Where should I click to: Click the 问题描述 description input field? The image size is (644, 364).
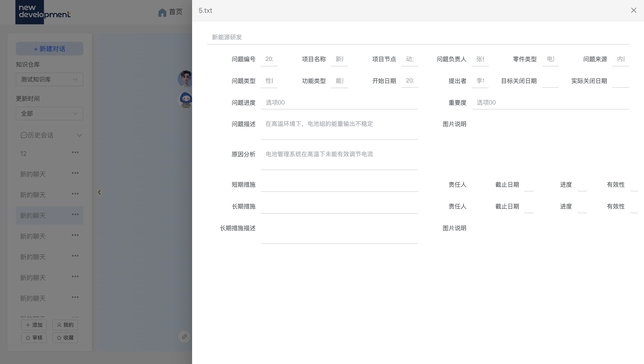pos(339,124)
